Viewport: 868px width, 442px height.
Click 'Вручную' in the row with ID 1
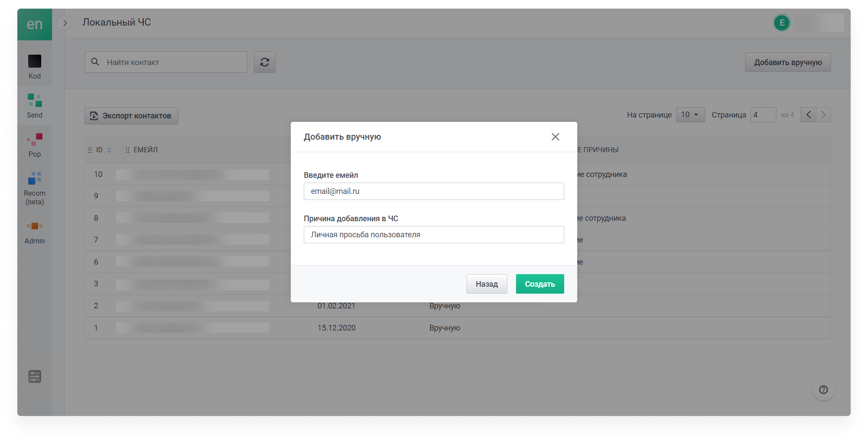[445, 328]
